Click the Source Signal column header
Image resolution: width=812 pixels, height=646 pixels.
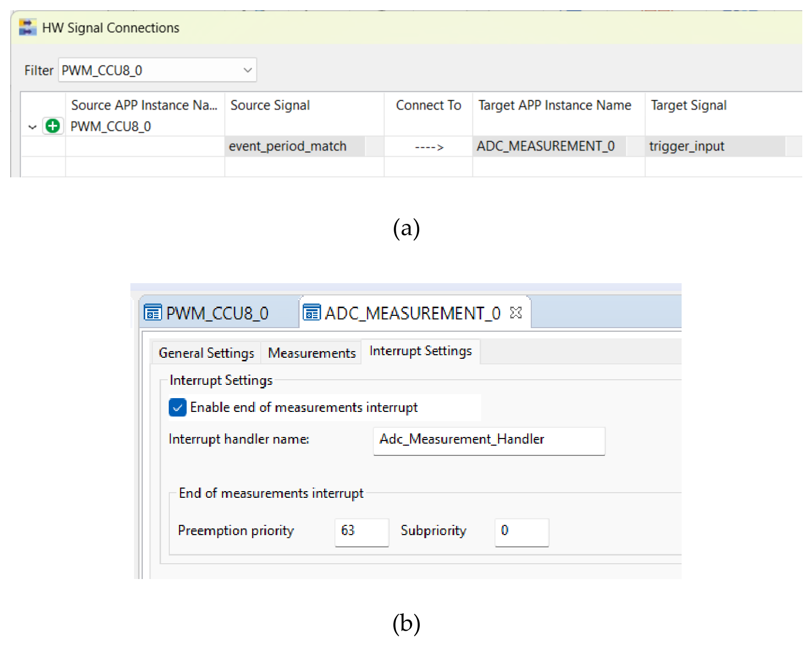click(304, 105)
